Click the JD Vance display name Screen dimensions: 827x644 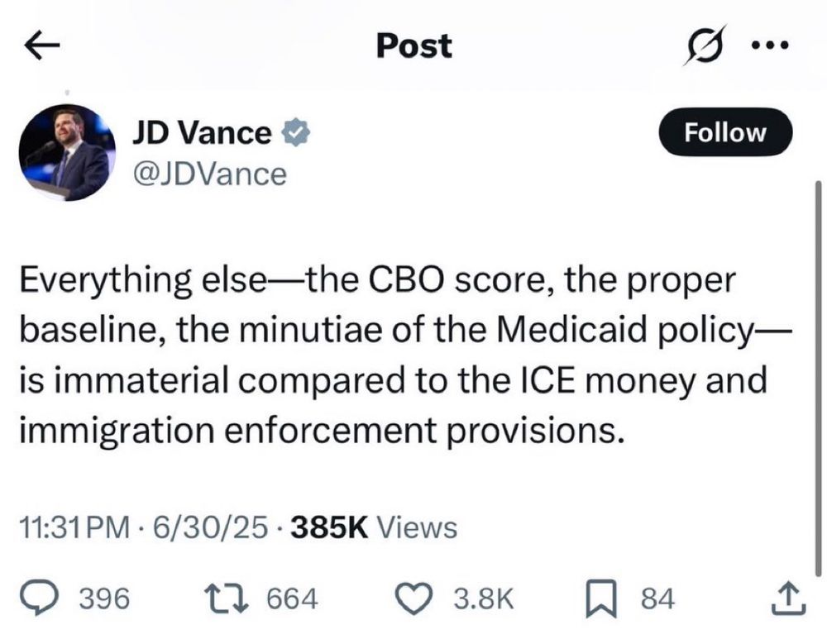(x=202, y=132)
